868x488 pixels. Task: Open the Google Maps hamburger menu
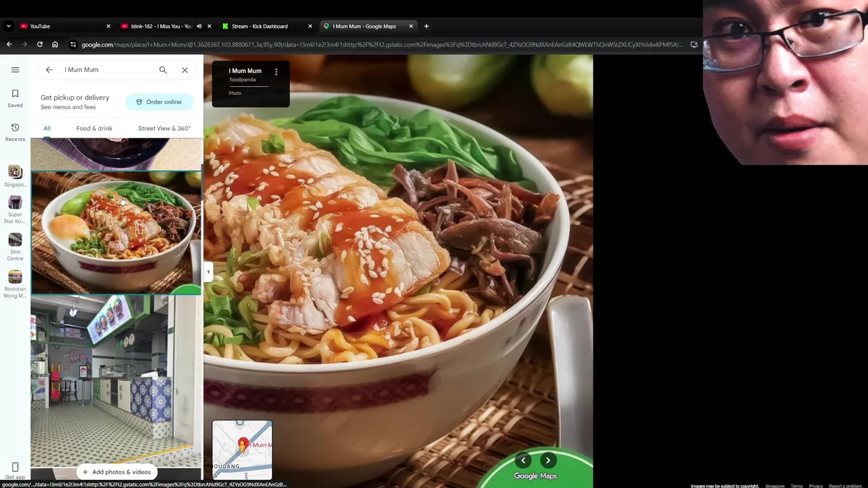pos(15,70)
